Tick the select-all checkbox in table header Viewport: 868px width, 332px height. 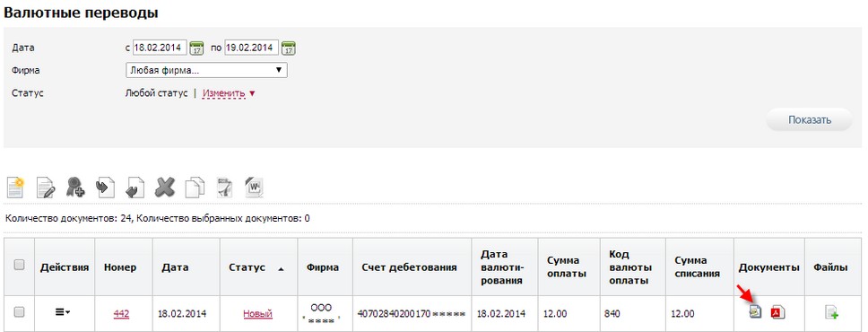pyautogui.click(x=19, y=266)
